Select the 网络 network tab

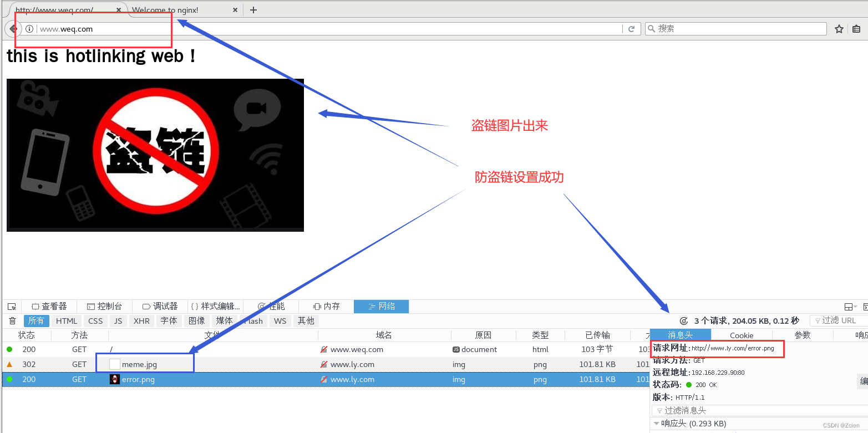382,307
